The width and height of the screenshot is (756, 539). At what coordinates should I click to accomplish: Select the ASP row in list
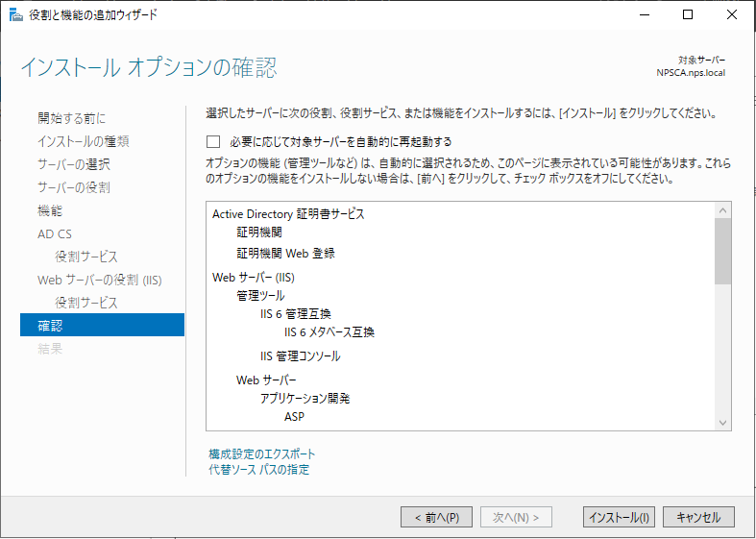[x=294, y=417]
